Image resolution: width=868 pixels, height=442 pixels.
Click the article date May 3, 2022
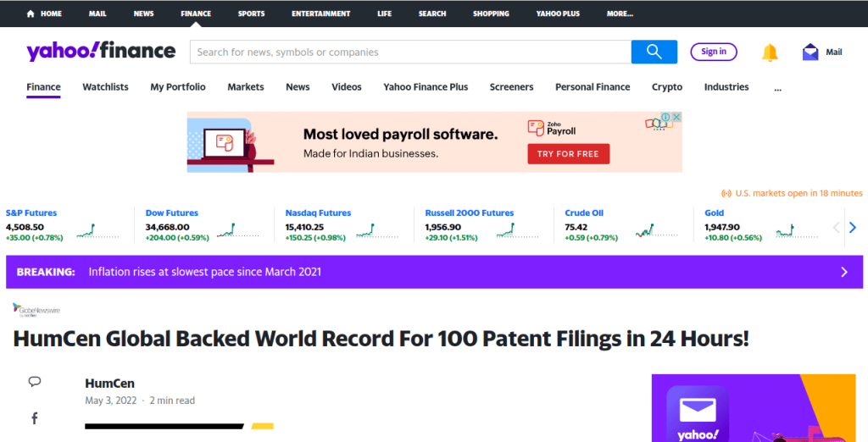(x=111, y=401)
